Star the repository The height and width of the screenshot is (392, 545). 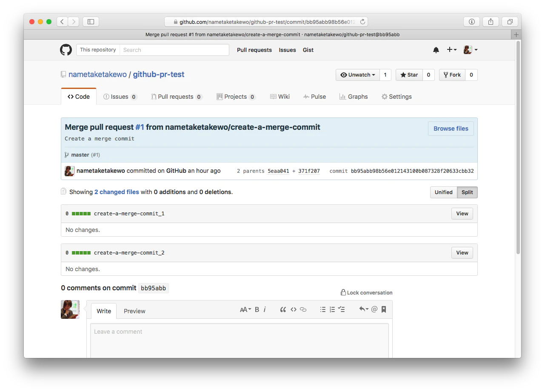click(409, 75)
